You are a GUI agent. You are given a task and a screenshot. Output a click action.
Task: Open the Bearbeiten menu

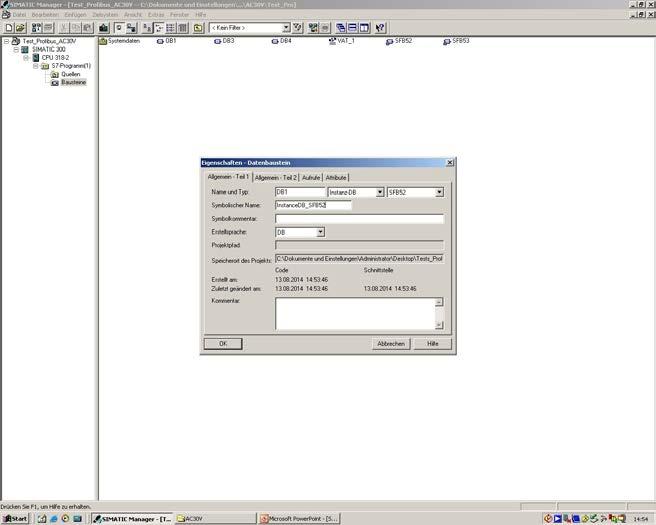click(x=45, y=15)
